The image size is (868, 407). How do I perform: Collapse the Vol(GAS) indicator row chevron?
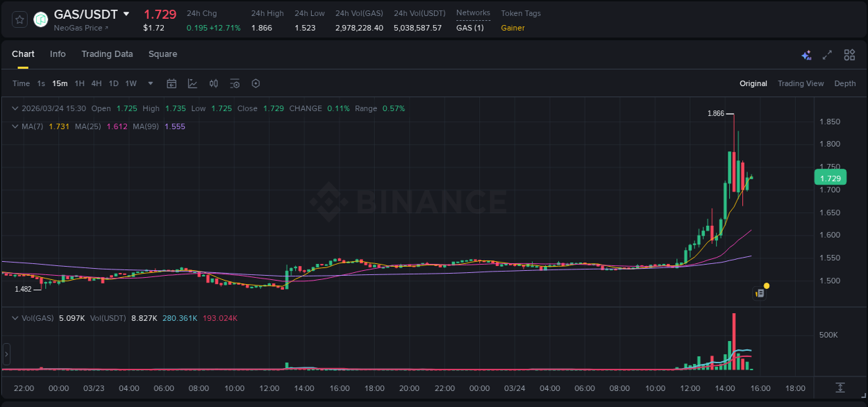pyautogui.click(x=15, y=318)
